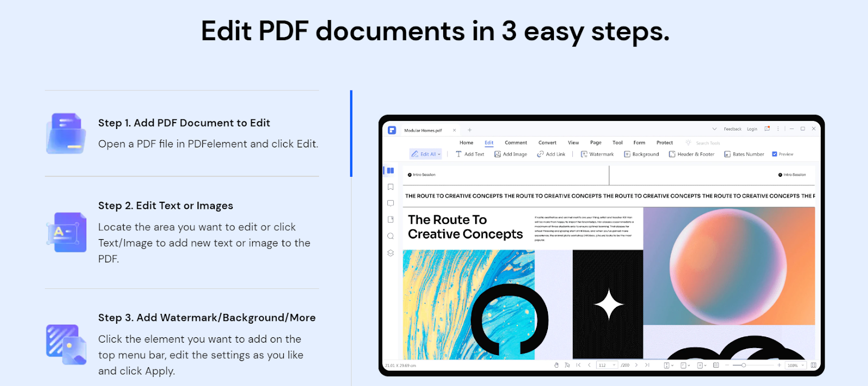Screen dimensions: 868x386
Task: Open the Page tab
Action: coord(596,143)
